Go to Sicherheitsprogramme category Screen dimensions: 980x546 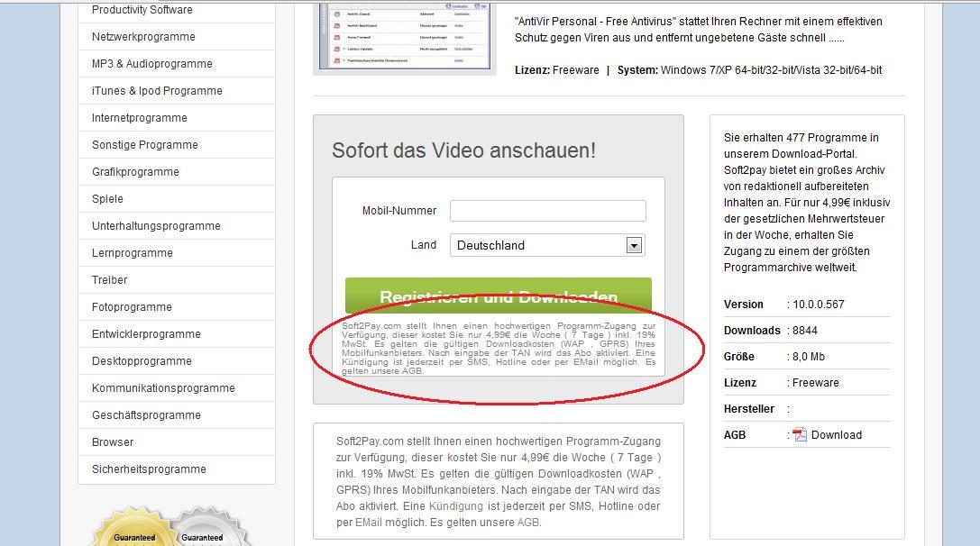coord(149,469)
